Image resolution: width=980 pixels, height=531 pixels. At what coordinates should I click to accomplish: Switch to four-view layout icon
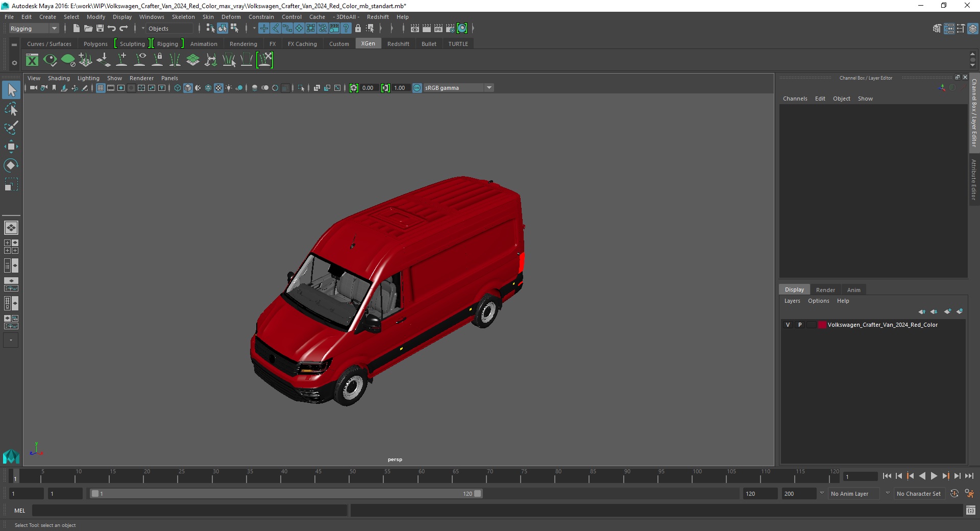11,247
